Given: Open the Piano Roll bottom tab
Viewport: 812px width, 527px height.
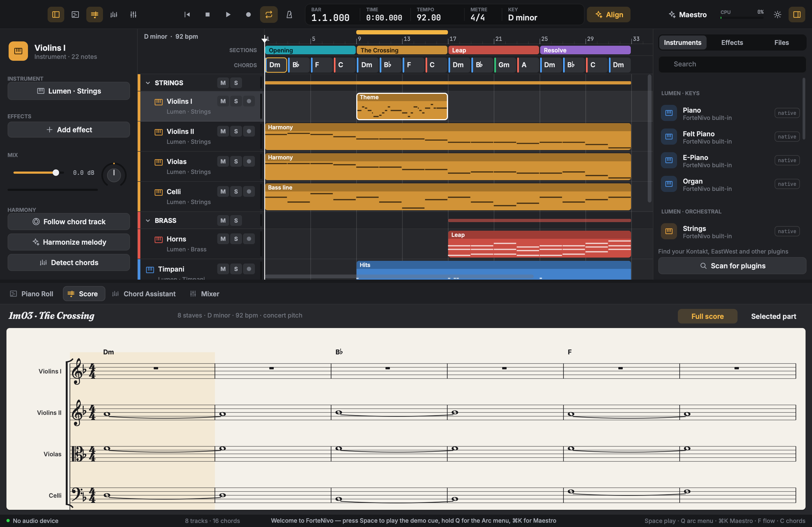Looking at the screenshot, I should pyautogui.click(x=32, y=294).
